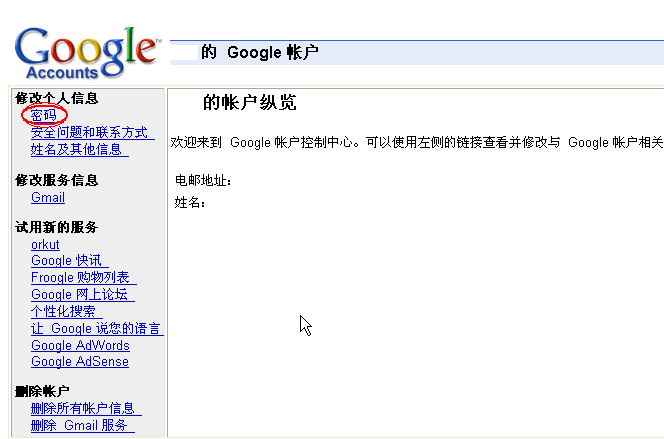This screenshot has height=439, width=664.
Task: Try the orkut service link
Action: point(45,245)
